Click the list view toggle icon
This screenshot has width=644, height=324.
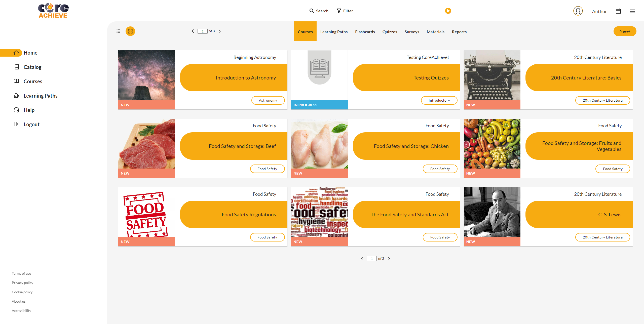(x=119, y=31)
